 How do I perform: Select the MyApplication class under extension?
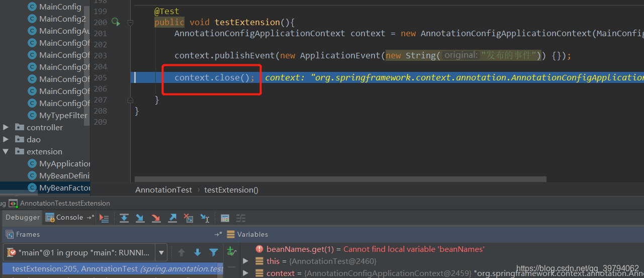pos(59,163)
